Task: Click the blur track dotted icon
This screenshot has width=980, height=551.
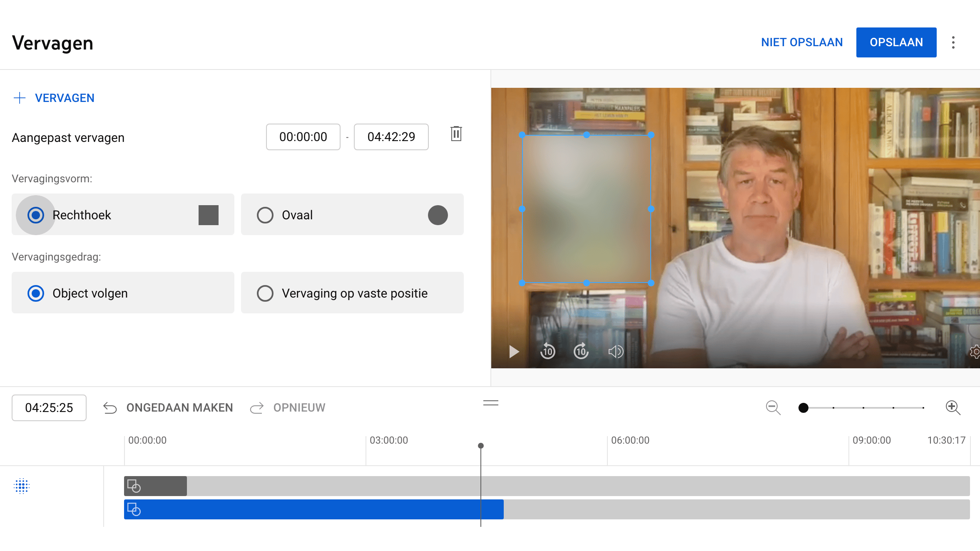Action: tap(22, 486)
